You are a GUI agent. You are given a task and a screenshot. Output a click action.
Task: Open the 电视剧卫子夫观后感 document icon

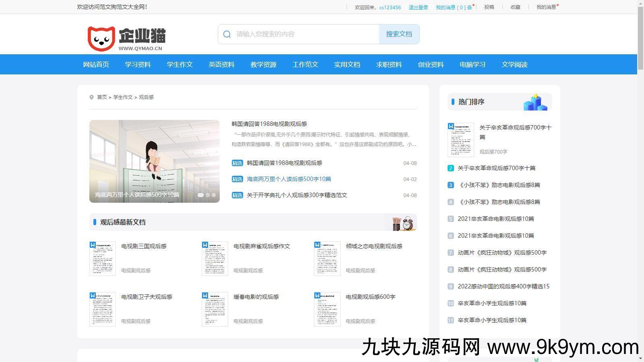click(103, 309)
